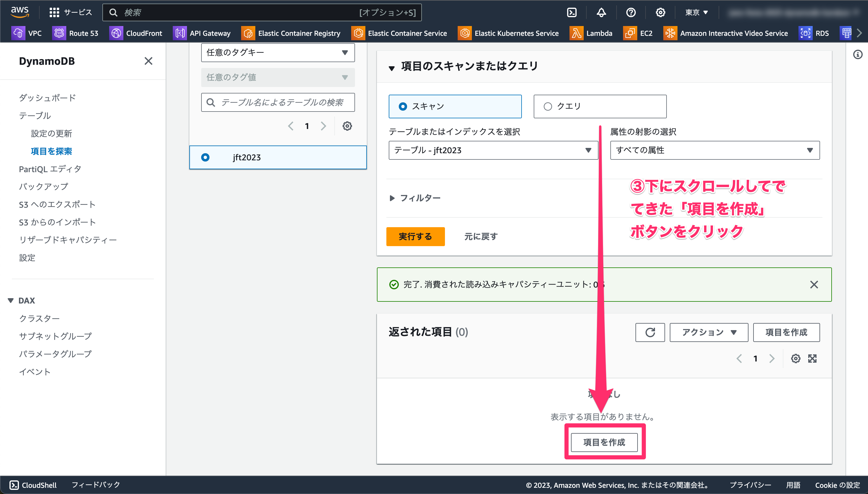Open the Amazon Interactive Video Service icon
The image size is (868, 494).
coord(670,33)
